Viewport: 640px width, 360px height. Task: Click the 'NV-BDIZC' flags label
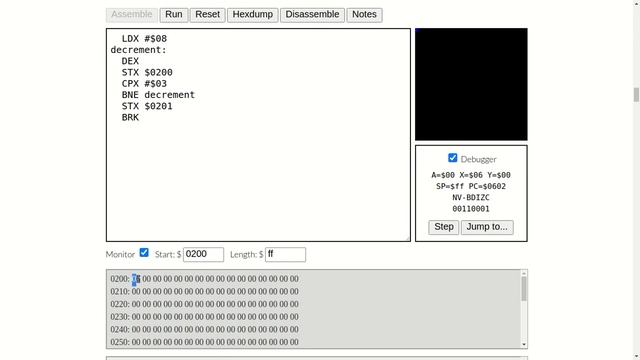[x=471, y=198]
